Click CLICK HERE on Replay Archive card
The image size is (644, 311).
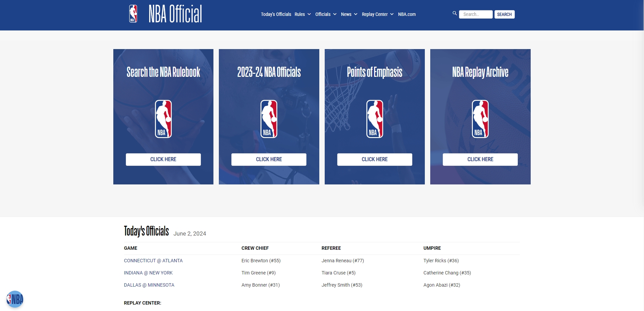(x=480, y=159)
